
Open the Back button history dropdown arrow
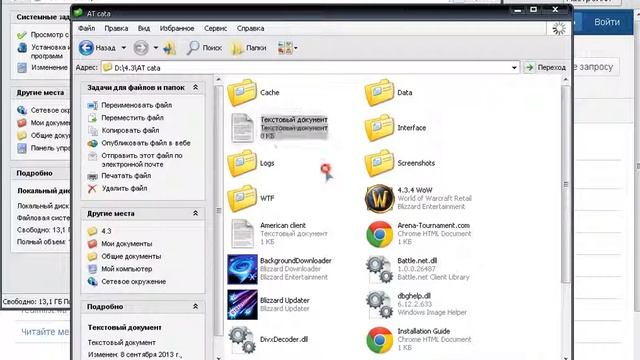point(124,48)
